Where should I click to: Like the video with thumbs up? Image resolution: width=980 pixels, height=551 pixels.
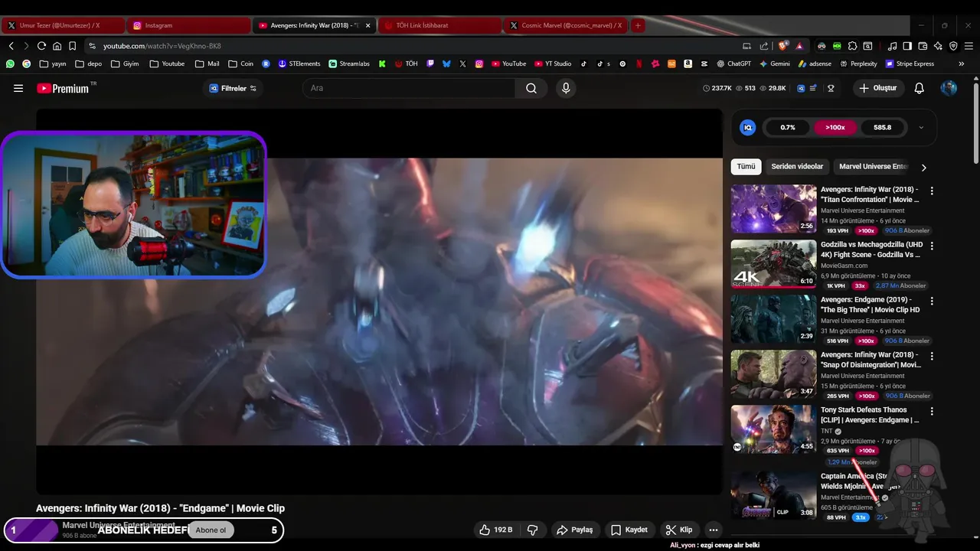pyautogui.click(x=495, y=530)
